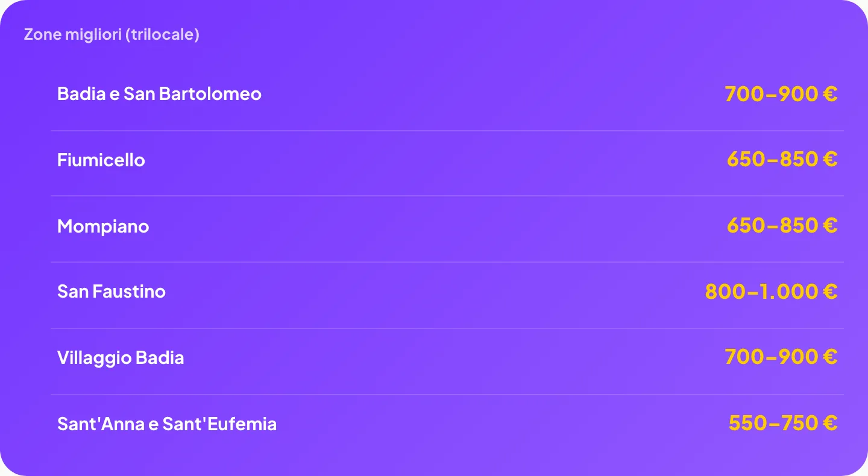This screenshot has width=868, height=476.
Task: Choose the San Faustino zone name
Action: [x=112, y=292]
